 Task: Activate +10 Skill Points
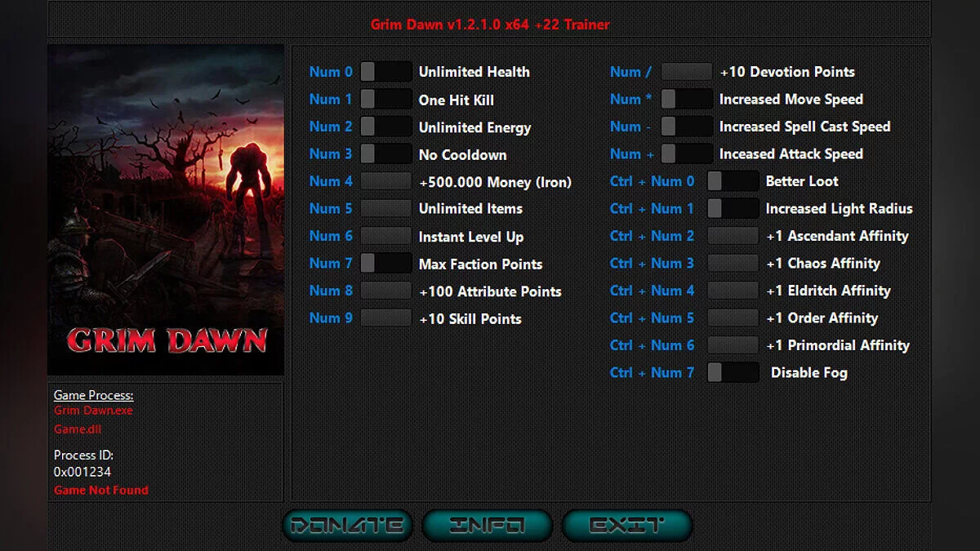point(385,318)
